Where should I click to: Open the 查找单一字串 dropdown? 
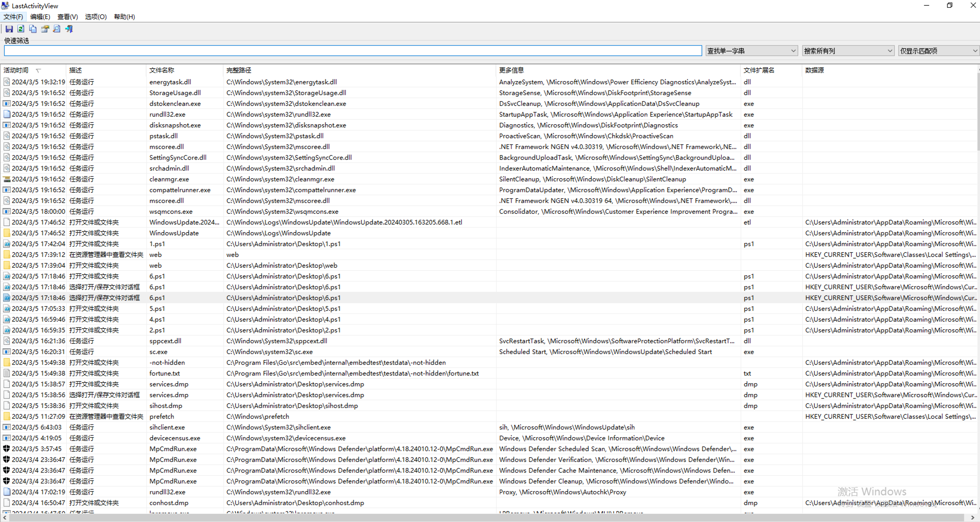(x=751, y=51)
